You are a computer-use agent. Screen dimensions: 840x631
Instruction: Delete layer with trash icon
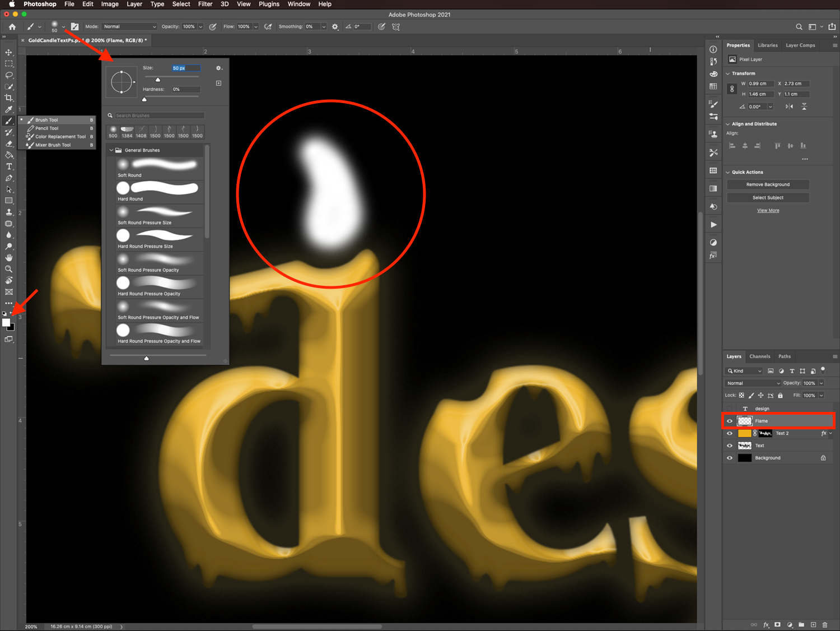(825, 624)
